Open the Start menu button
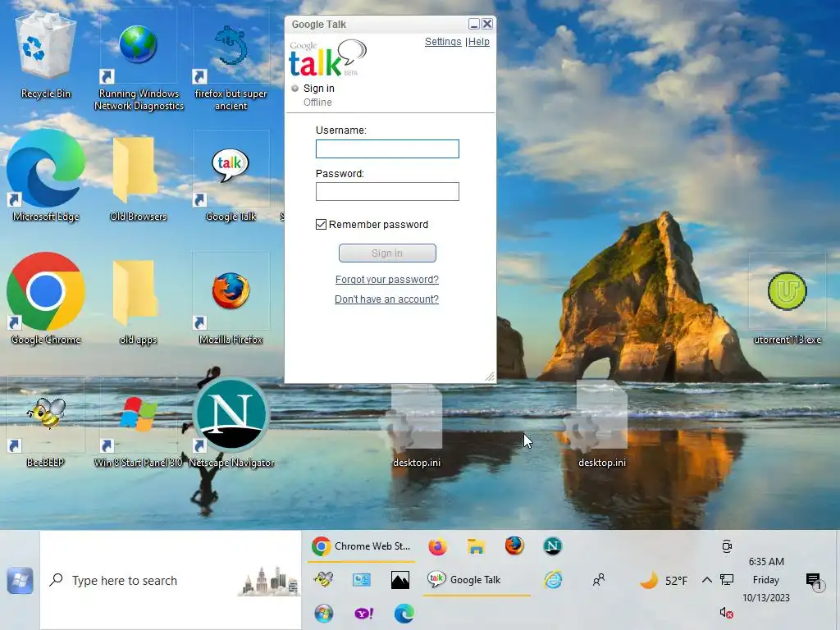This screenshot has width=840, height=630. point(20,580)
